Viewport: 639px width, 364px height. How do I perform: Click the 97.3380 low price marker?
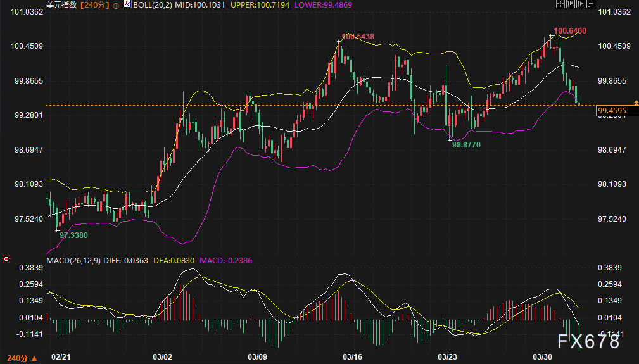[73, 235]
